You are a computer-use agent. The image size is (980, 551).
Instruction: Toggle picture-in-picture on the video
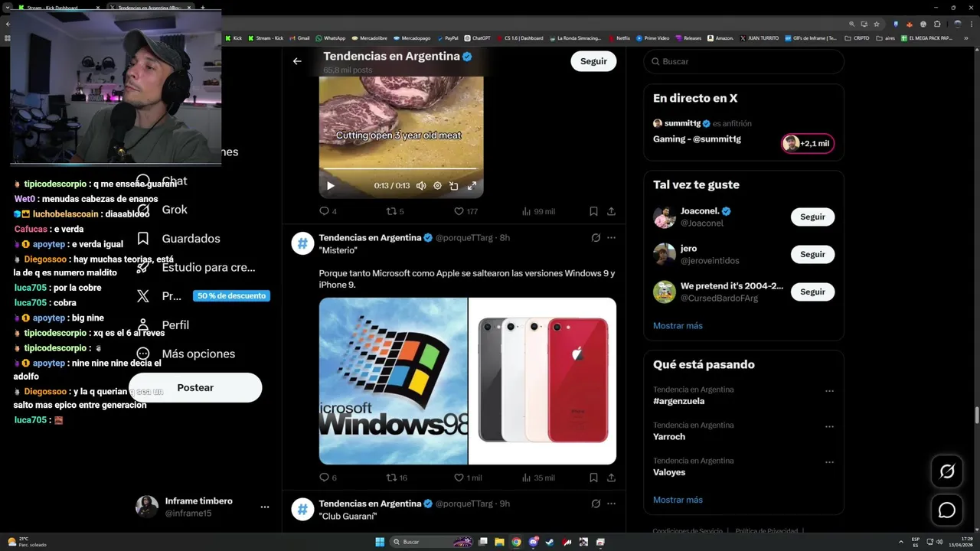454,186
